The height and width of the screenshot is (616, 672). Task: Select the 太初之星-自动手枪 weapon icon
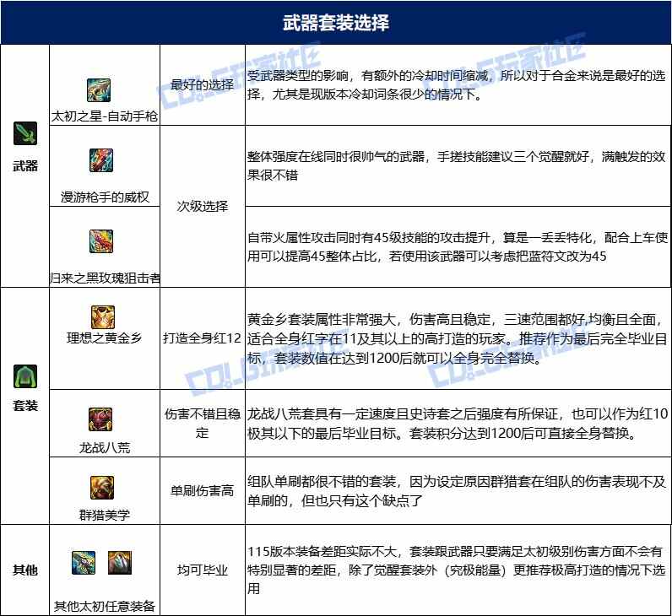(x=99, y=90)
